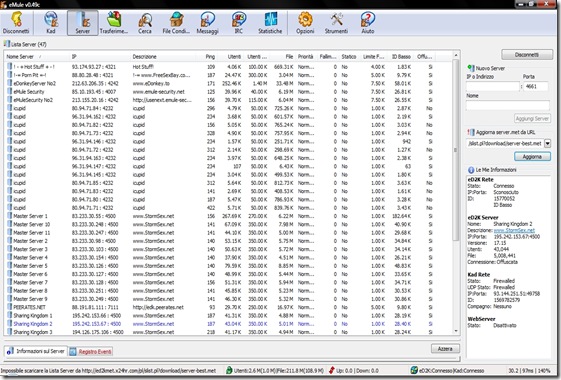Click the Aggiungi Server button
This screenshot has height=380, width=561.
[532, 118]
